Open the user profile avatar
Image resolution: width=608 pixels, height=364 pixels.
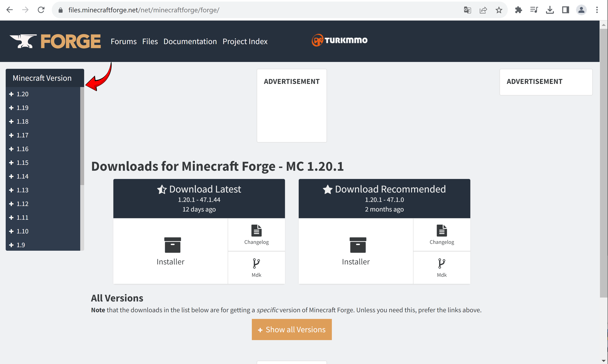click(581, 10)
